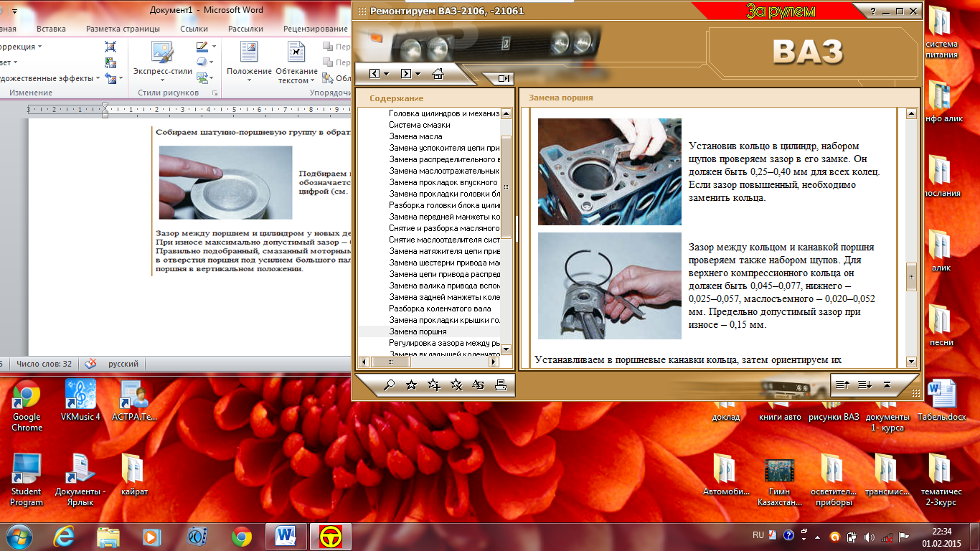Screen dimensions: 980x551
Task: Click the volume speaker icon in system tray
Action: tap(870, 536)
